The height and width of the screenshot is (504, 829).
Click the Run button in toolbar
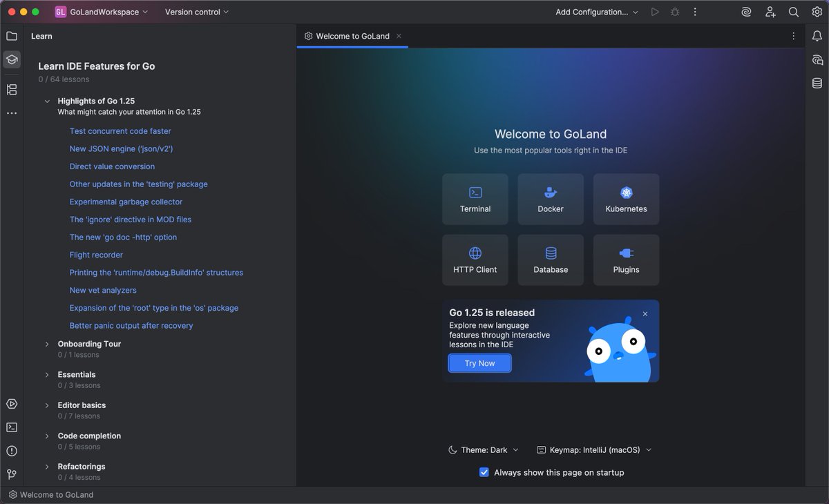(655, 12)
